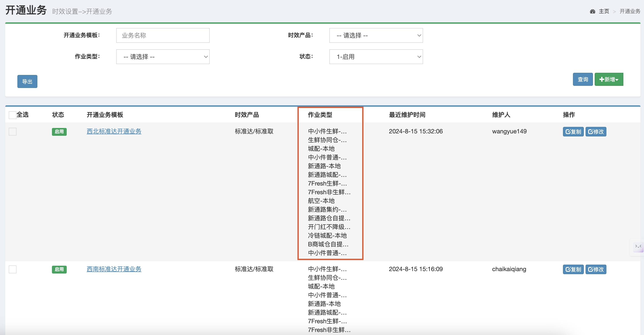Open 西北标准达开通业务 template link

[x=114, y=131]
